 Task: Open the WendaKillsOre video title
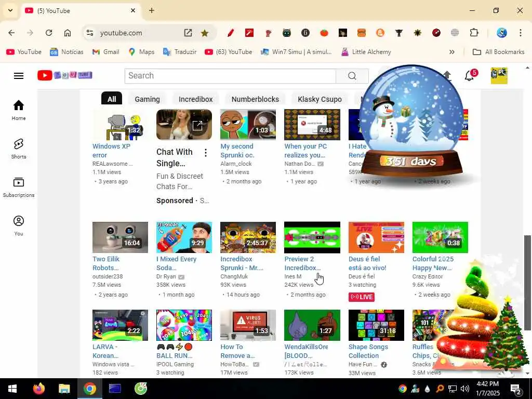(x=306, y=351)
